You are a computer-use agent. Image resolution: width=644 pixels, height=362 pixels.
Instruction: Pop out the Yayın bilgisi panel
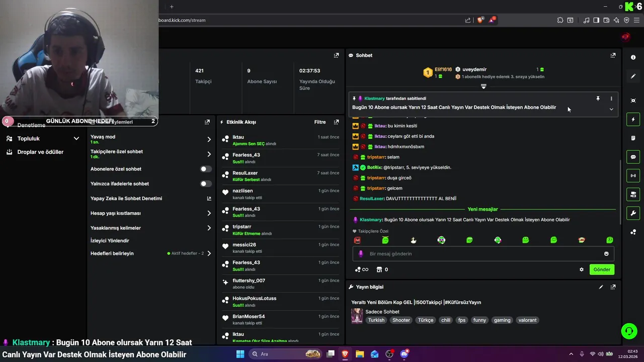[613, 287]
